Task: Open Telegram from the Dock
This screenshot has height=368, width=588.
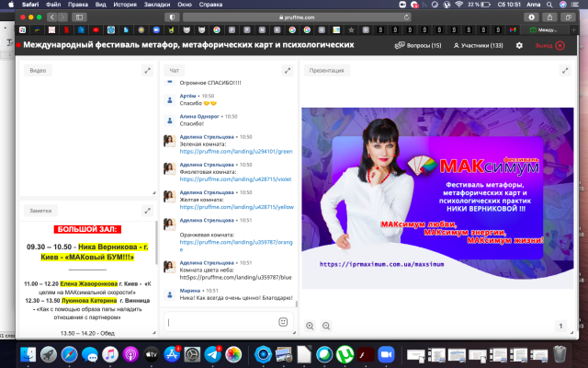Action: pyautogui.click(x=212, y=354)
